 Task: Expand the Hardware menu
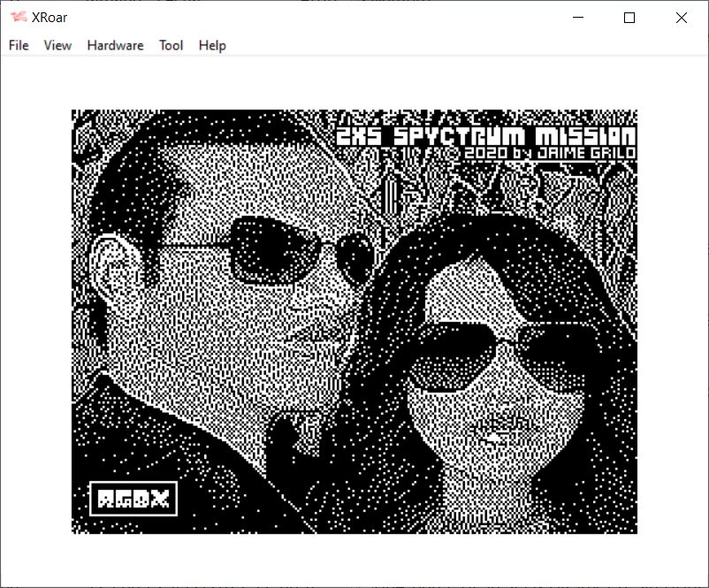[115, 45]
